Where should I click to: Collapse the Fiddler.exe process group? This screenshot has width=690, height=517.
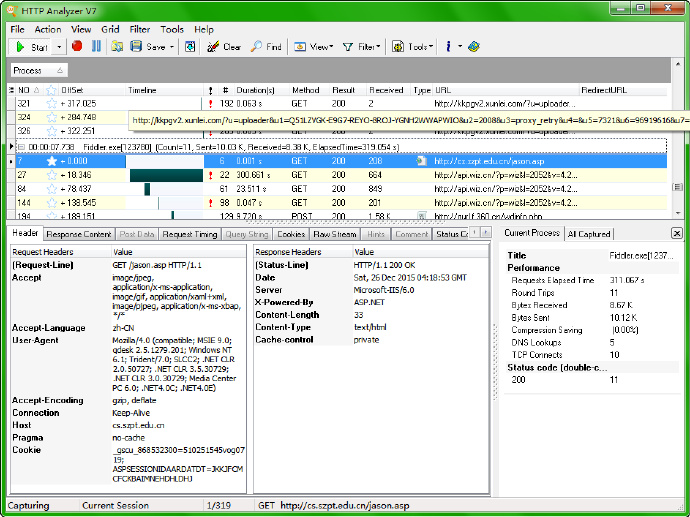[x=21, y=147]
